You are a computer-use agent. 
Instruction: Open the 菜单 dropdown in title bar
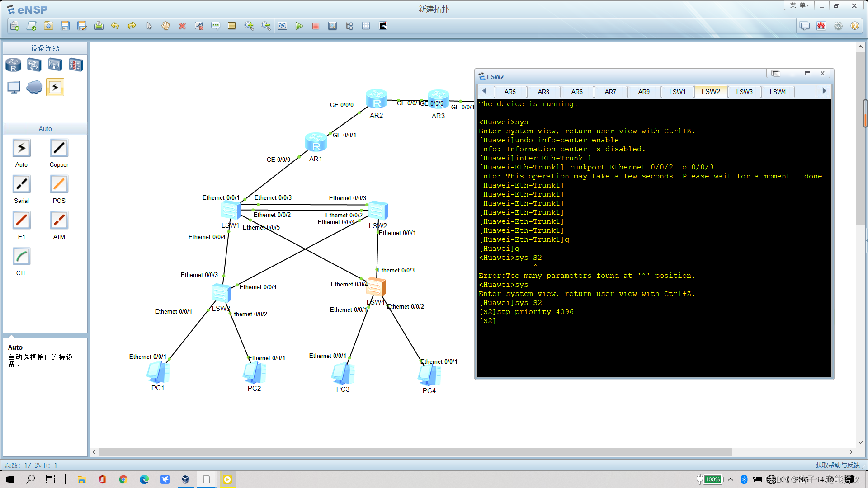[799, 5]
